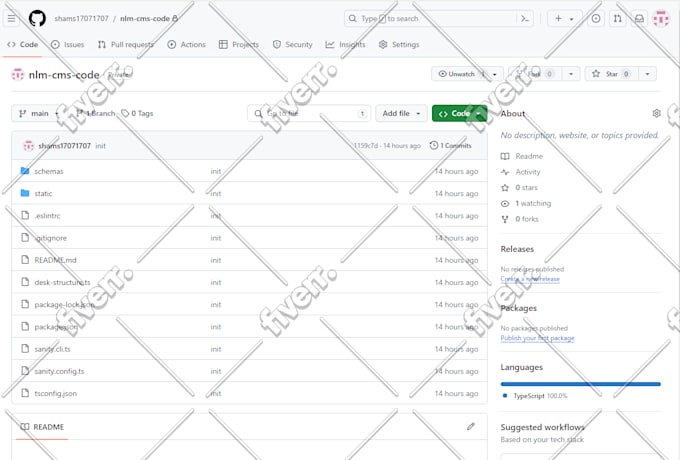Open the Settings tab
This screenshot has width=680, height=460.
tap(399, 44)
